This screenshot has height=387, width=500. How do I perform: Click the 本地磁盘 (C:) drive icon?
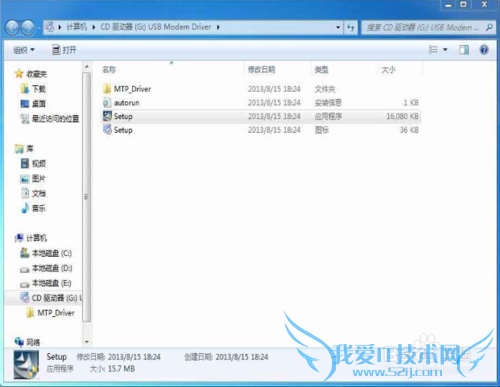coord(25,253)
